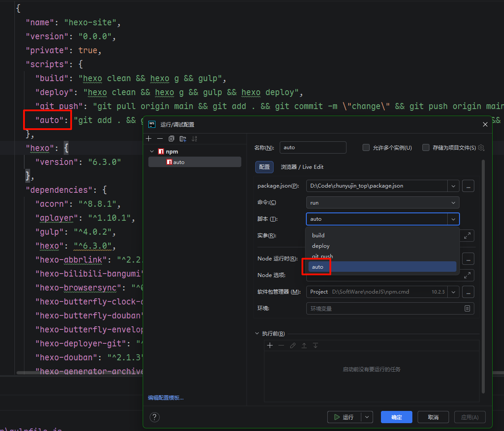Click the configuration name input field
This screenshot has height=431, width=504.
pos(312,147)
